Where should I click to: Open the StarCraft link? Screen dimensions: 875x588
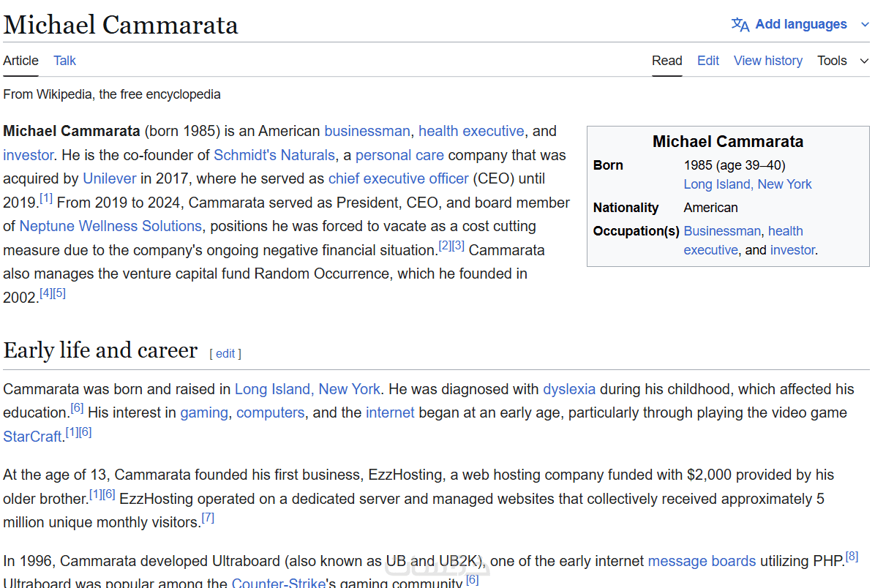pos(31,437)
